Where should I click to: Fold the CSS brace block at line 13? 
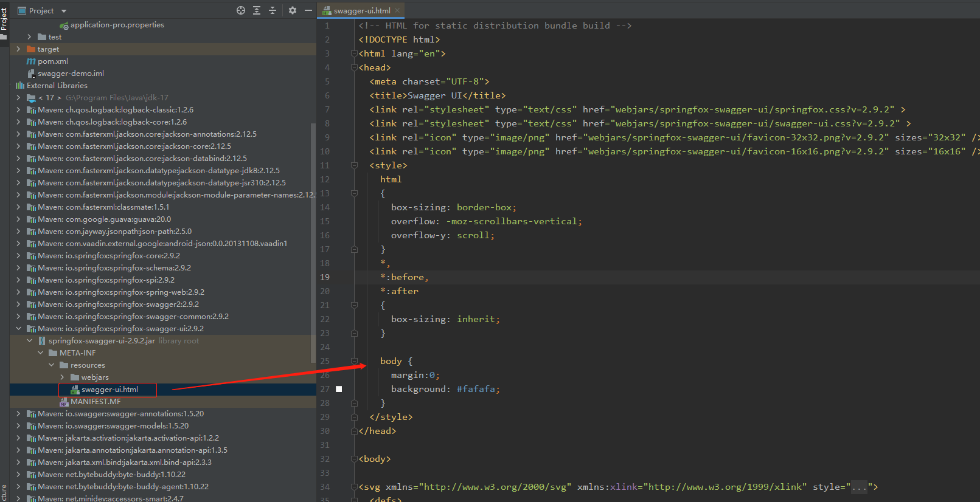click(354, 193)
